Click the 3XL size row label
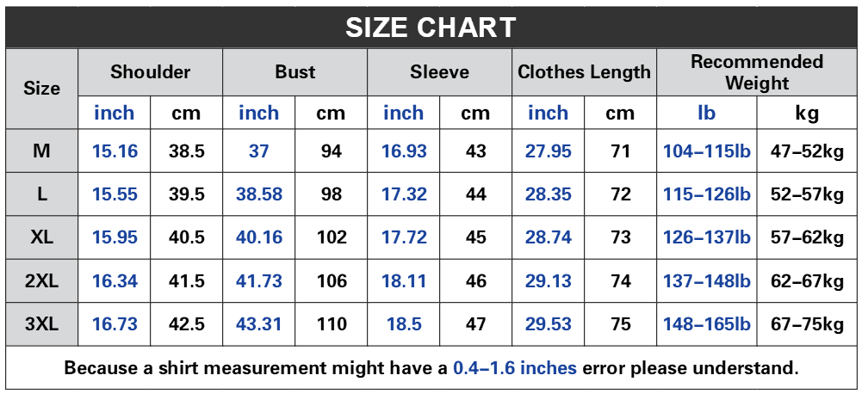868x400 pixels. pos(42,324)
